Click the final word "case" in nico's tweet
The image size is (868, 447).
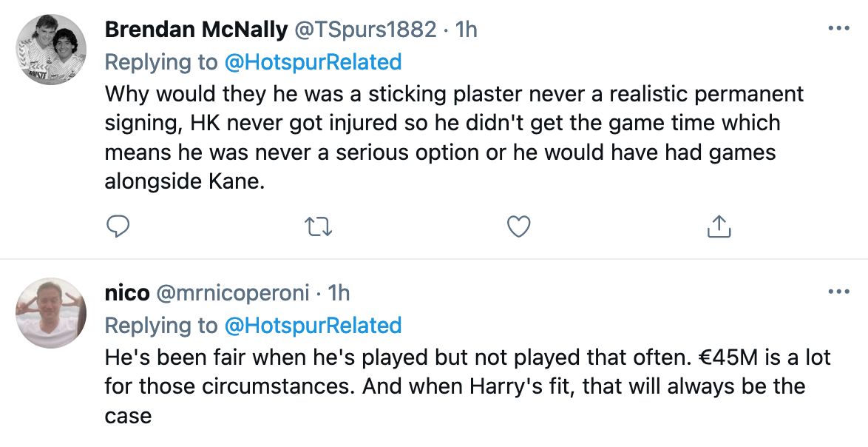click(128, 415)
